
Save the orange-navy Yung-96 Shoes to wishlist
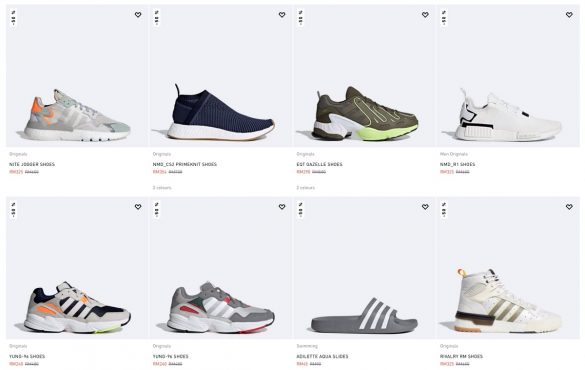click(x=138, y=207)
